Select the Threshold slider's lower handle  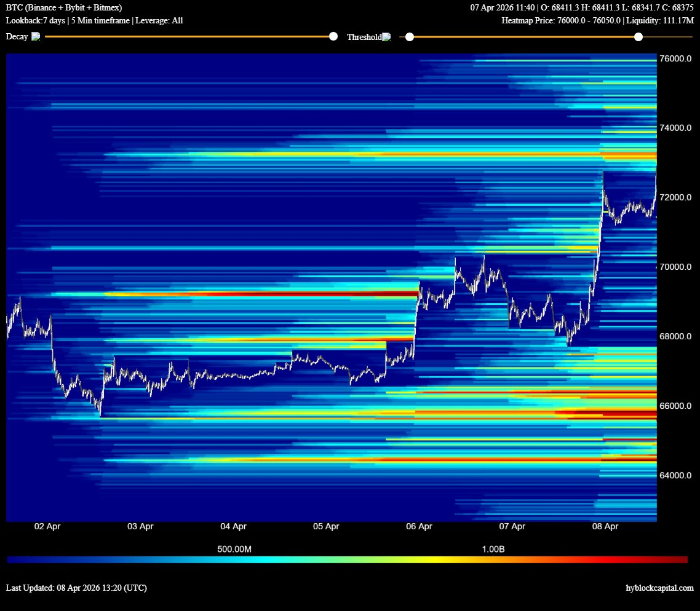[x=410, y=37]
